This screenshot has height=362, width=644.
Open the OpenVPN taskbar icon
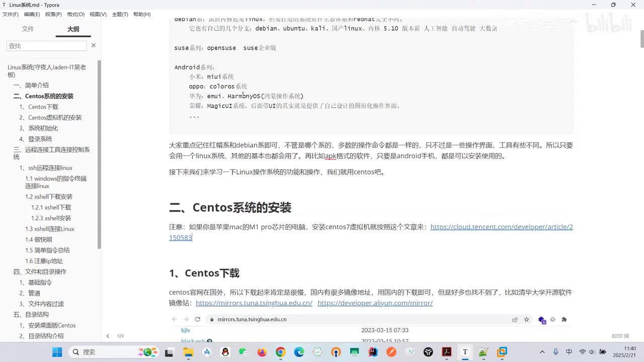tap(336, 352)
